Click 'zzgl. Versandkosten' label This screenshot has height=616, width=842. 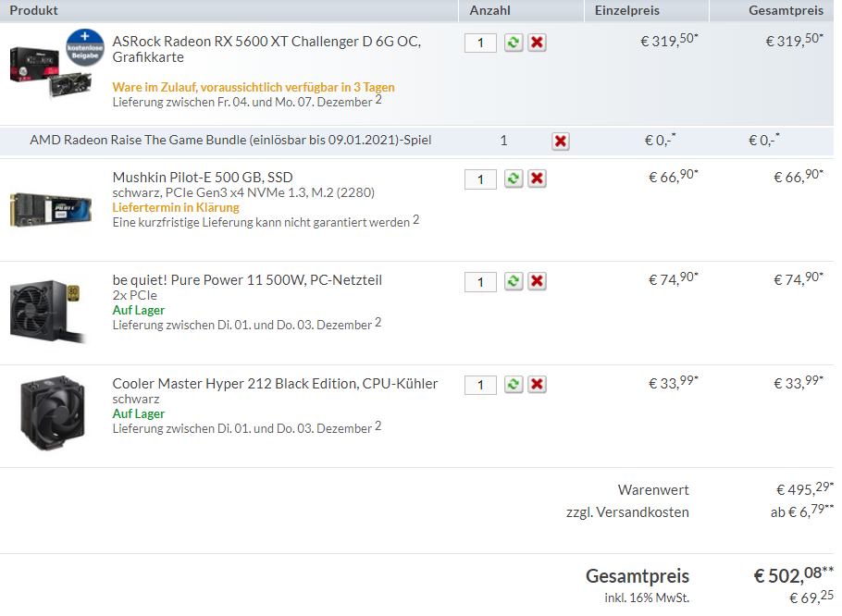[x=627, y=512]
